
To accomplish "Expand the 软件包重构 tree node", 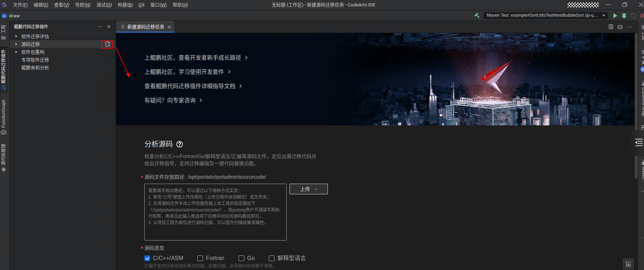I will coord(16,52).
